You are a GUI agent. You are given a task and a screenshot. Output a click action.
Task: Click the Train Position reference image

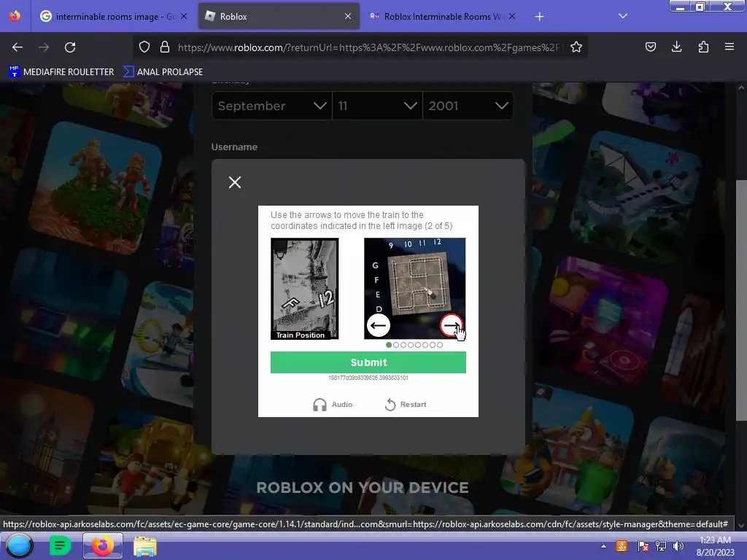[304, 289]
